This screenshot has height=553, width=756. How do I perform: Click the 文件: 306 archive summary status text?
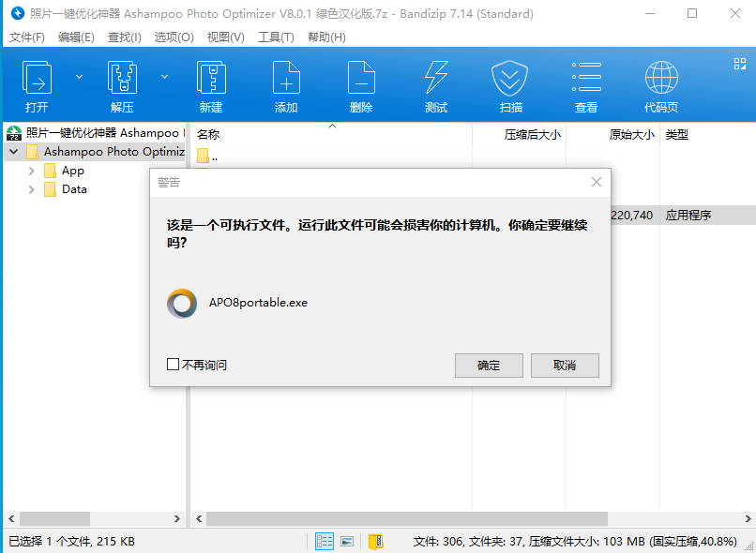(x=575, y=542)
